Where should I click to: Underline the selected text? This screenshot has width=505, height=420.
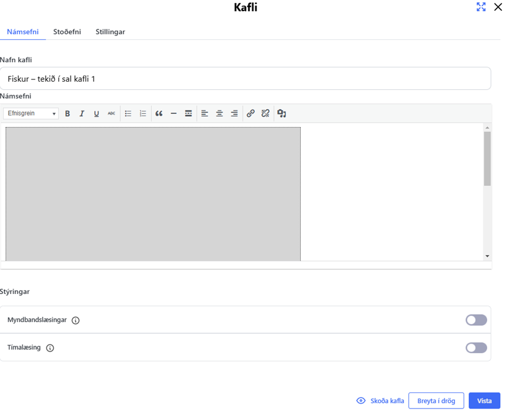[97, 114]
